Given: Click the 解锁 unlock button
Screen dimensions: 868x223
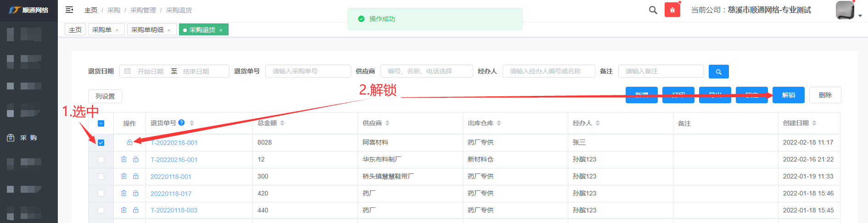Looking at the screenshot, I should [788, 95].
